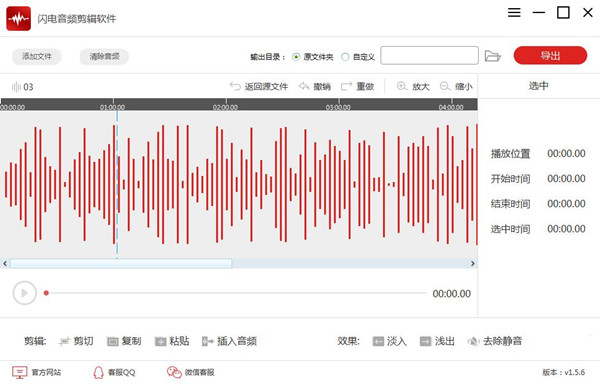The height and width of the screenshot is (384, 600).
Task: Click the 浅出 fade-out icon
Action: pyautogui.click(x=426, y=341)
